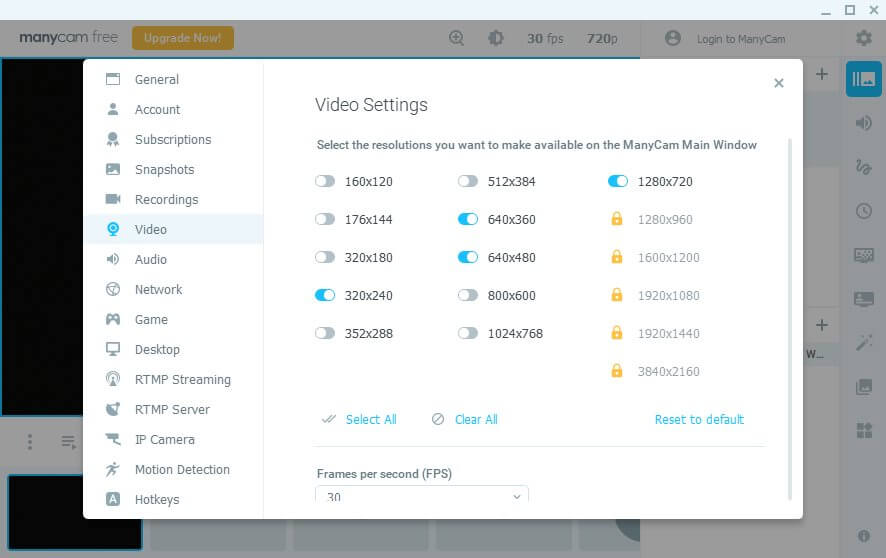Screen dimensions: 886x558
Task: Click the lock icon beside 1600x1200
Action: (x=617, y=257)
